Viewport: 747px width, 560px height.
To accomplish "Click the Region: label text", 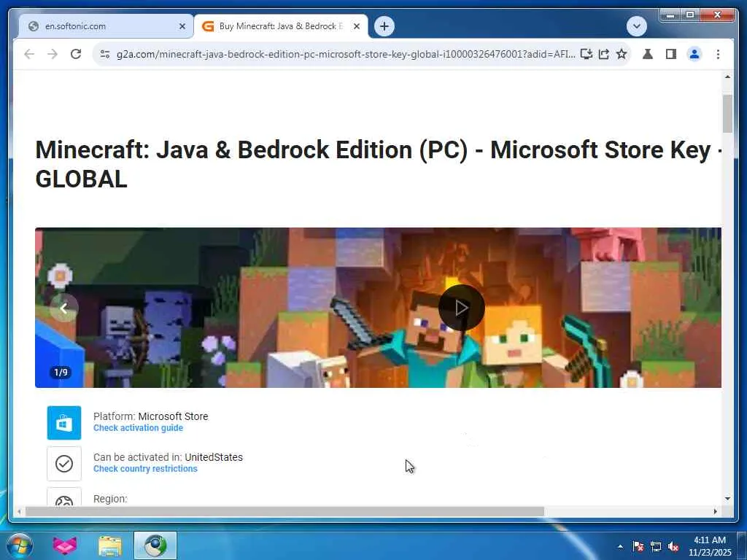I will [x=111, y=499].
